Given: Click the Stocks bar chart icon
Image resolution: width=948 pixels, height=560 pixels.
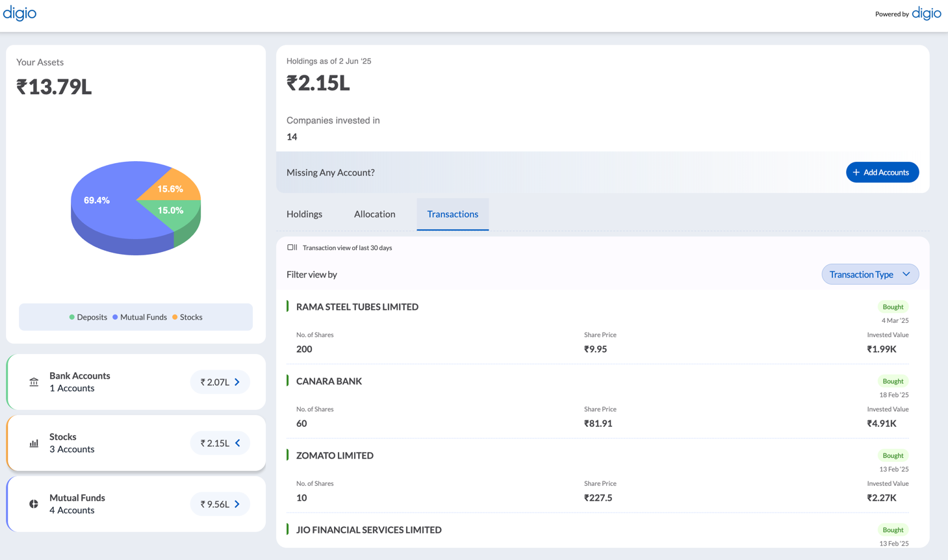Looking at the screenshot, I should (x=34, y=443).
